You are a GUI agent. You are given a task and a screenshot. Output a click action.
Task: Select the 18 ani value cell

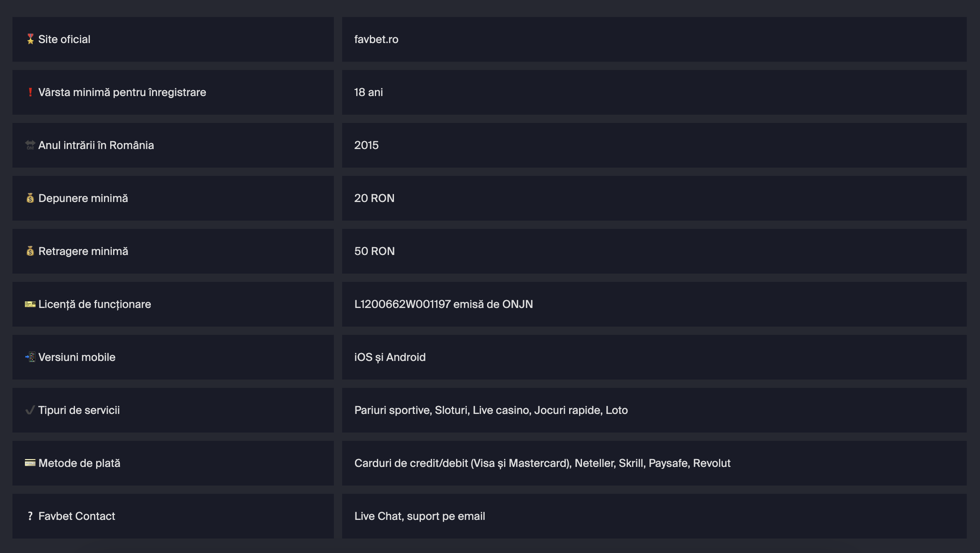(x=654, y=92)
